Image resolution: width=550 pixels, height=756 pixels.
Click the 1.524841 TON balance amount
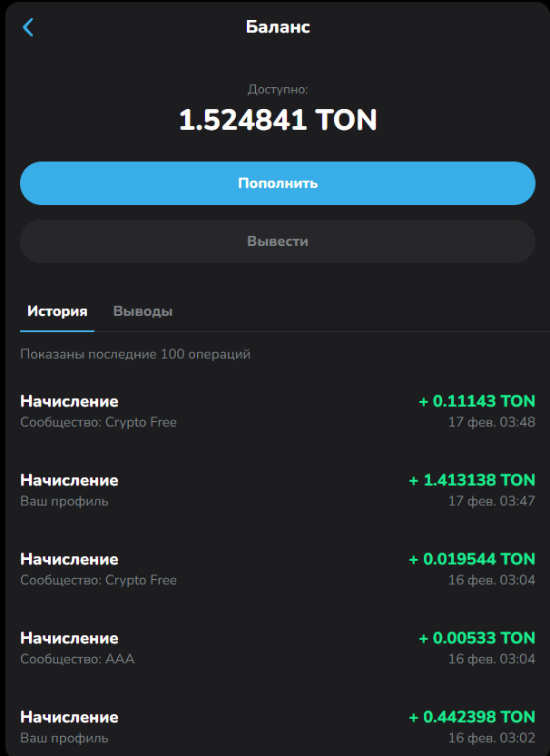pyautogui.click(x=278, y=120)
